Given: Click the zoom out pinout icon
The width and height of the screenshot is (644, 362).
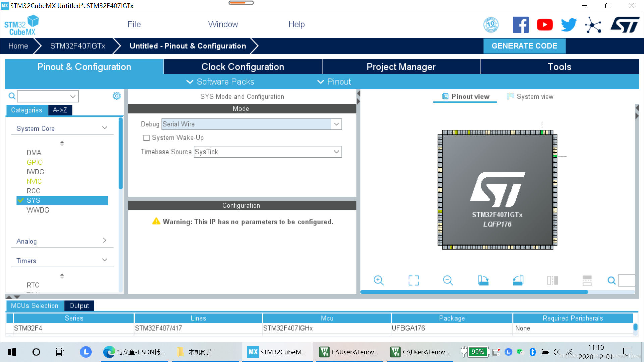Looking at the screenshot, I should [448, 280].
